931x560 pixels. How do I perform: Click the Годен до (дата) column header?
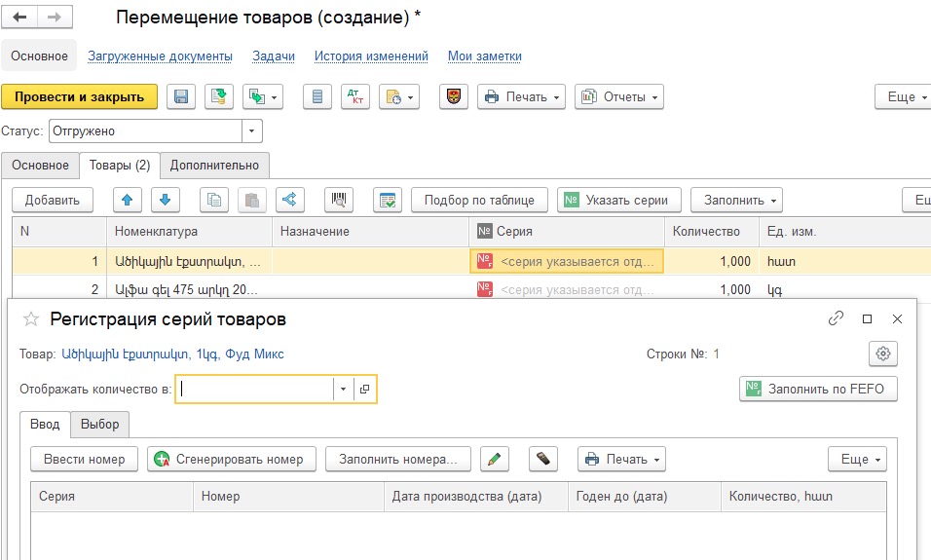pyautogui.click(x=645, y=497)
